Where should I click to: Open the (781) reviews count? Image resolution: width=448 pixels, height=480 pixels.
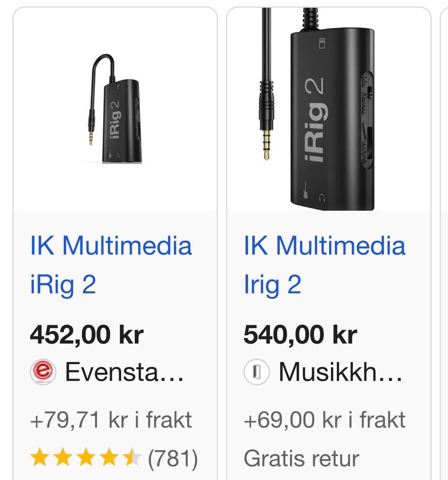coord(173,459)
